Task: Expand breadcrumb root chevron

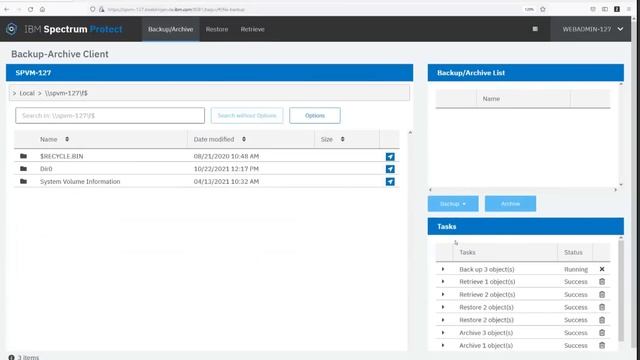Action: click(x=14, y=93)
